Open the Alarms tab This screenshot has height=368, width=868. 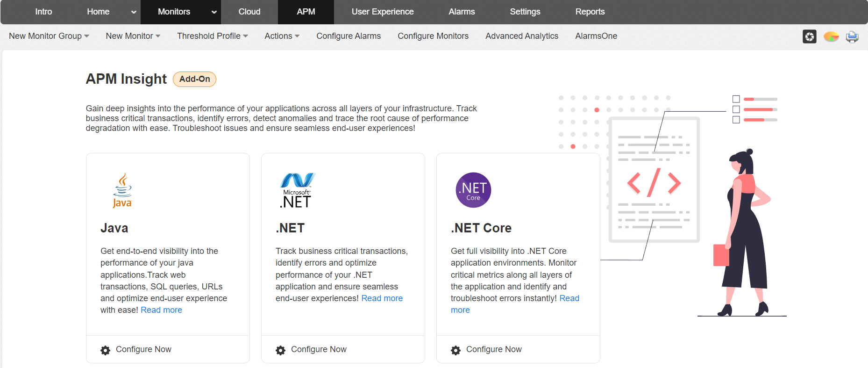coord(461,12)
